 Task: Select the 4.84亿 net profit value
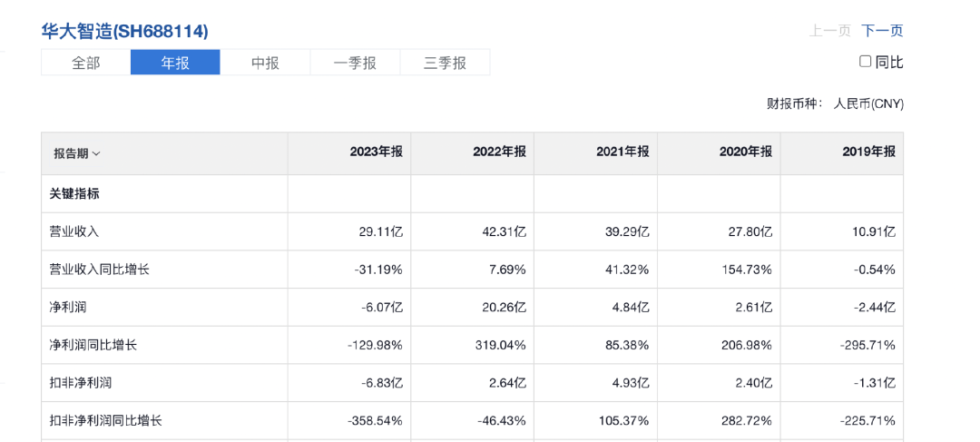pos(632,307)
